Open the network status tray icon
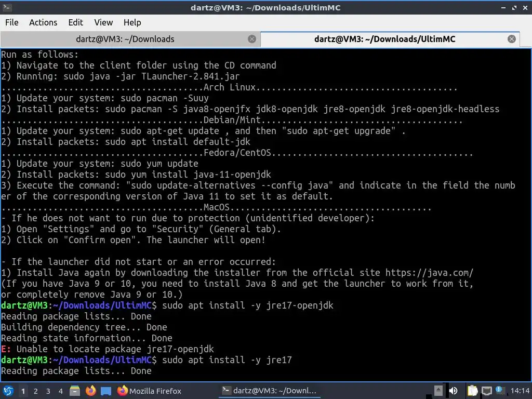 [486, 391]
